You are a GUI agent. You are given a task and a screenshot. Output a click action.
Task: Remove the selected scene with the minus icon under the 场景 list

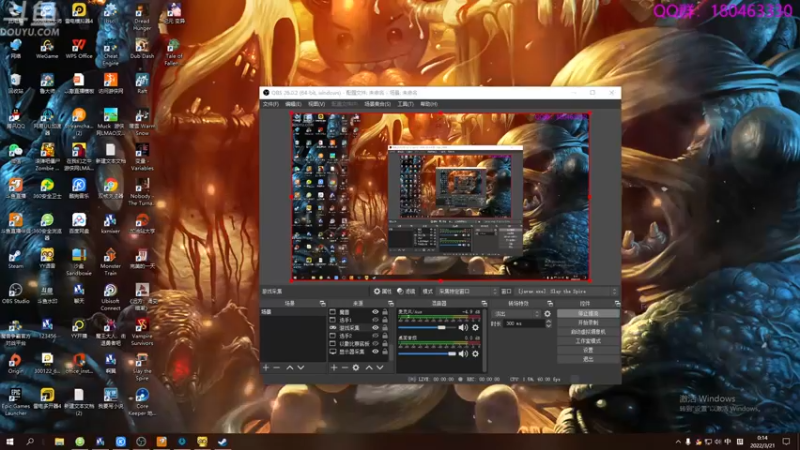[277, 367]
